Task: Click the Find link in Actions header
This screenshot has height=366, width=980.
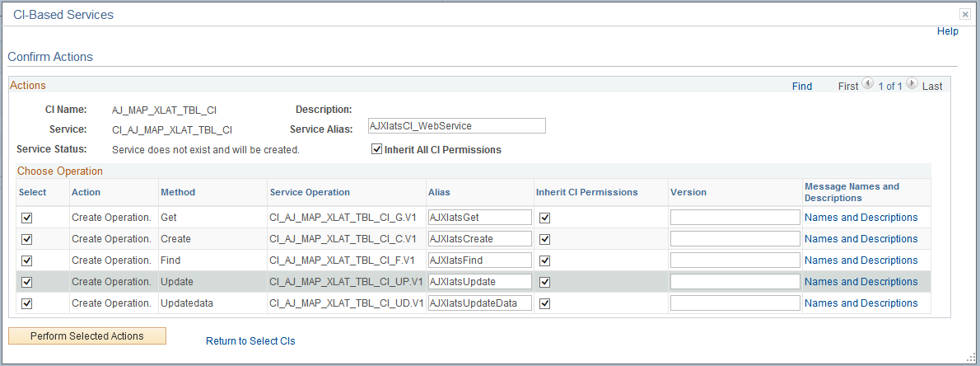Action: 802,87
